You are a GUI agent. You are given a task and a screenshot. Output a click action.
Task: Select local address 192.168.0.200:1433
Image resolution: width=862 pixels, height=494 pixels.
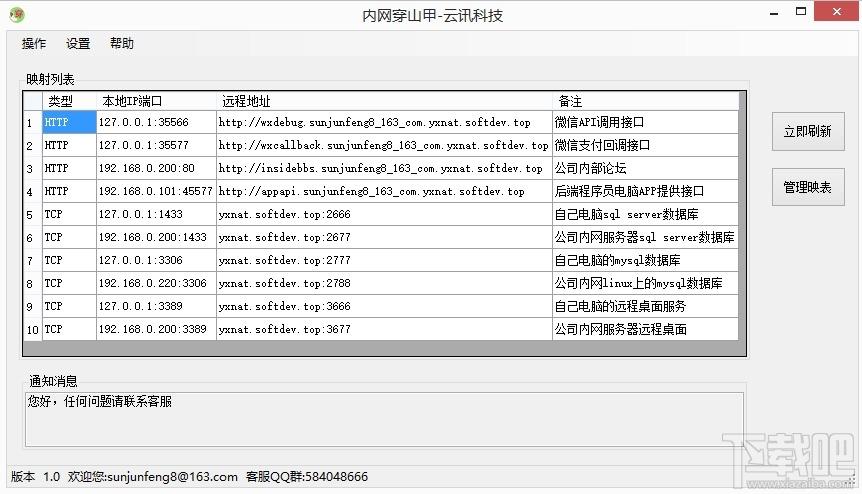(x=157, y=237)
